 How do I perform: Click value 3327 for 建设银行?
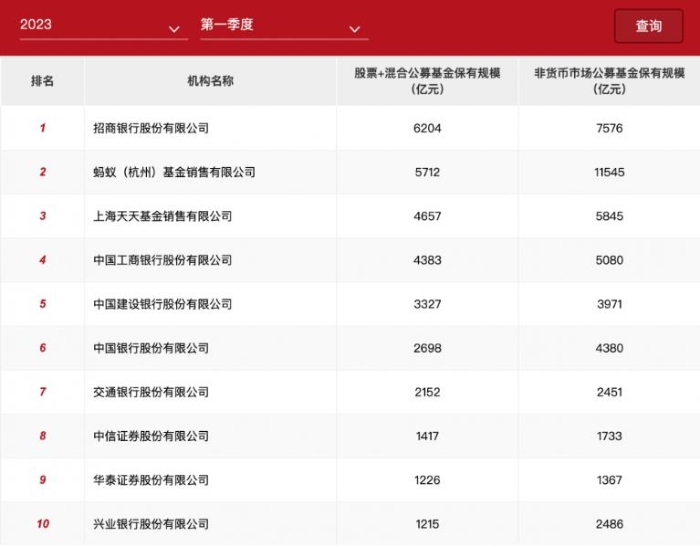(x=427, y=304)
